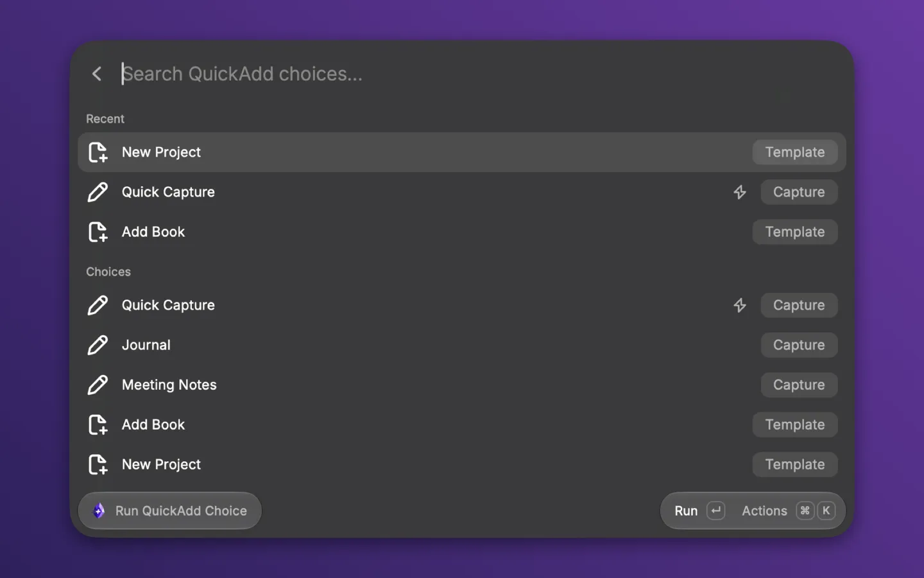Select Quick Capture under Choices
Screen dimensions: 924x578
462,305
